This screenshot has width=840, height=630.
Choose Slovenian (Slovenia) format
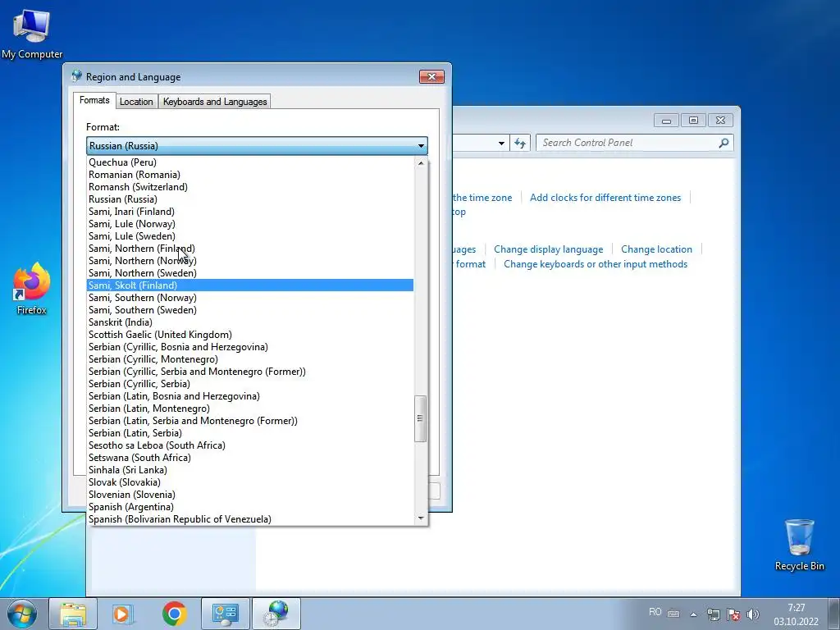(250, 495)
